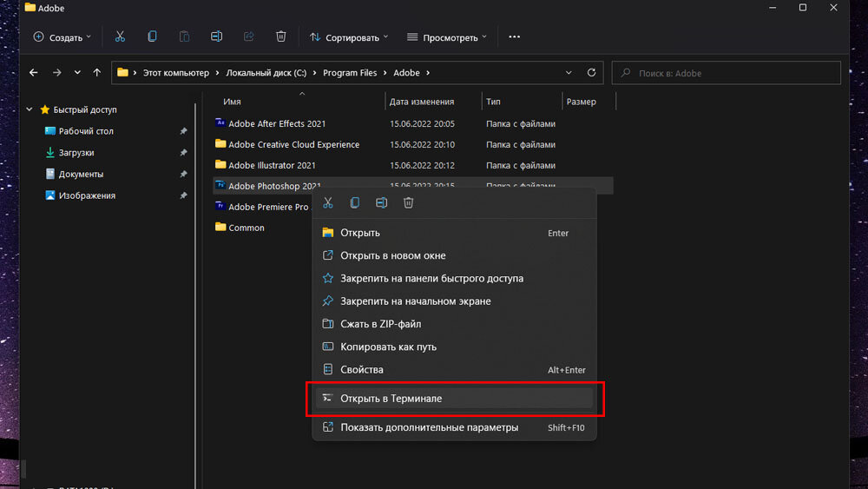The width and height of the screenshot is (868, 489).
Task: Click the Copy icon in the context menu
Action: coord(354,202)
